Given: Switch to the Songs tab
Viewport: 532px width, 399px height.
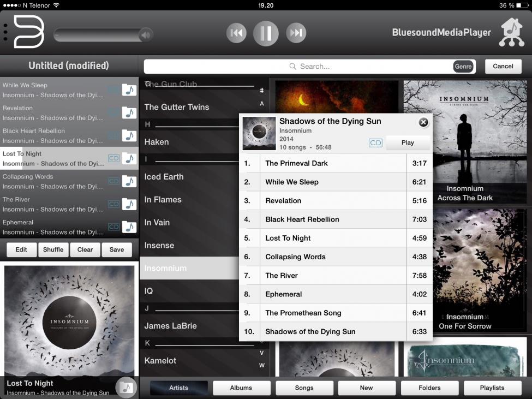Looking at the screenshot, I should click(x=304, y=388).
